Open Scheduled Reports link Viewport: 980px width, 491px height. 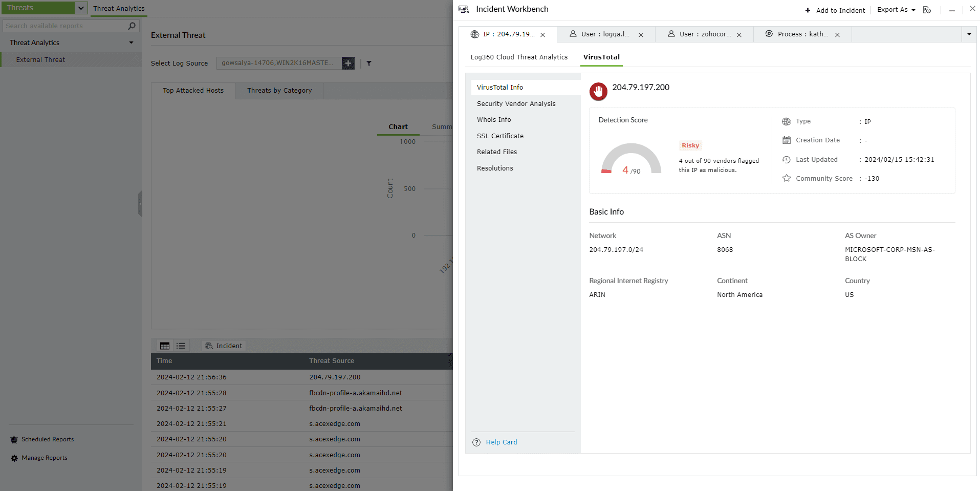[48, 439]
